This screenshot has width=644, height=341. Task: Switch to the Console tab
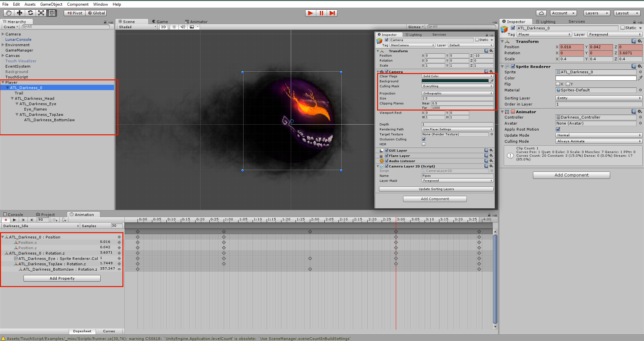[13, 215]
